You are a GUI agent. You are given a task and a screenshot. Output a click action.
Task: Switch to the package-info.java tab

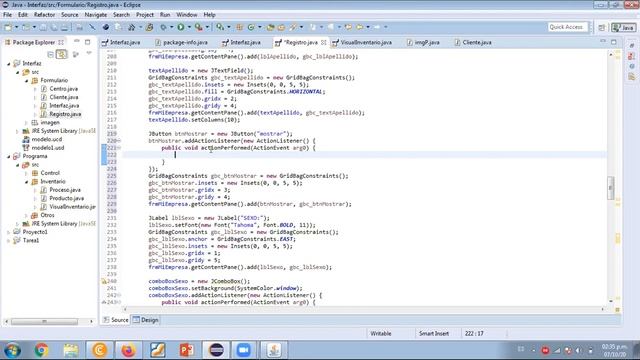[181, 42]
